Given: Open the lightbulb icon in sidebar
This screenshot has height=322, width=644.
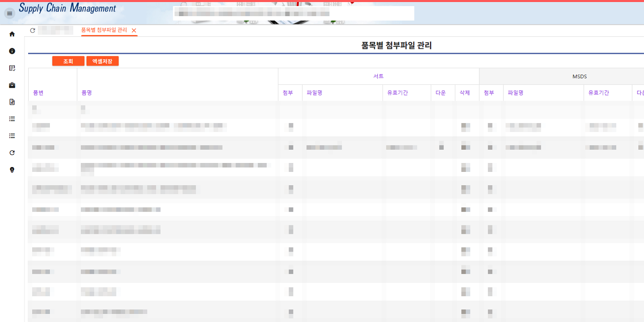Looking at the screenshot, I should point(12,170).
